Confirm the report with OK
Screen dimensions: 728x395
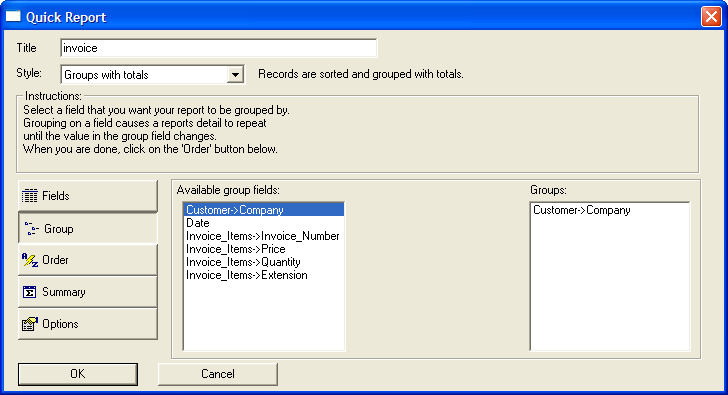pyautogui.click(x=78, y=374)
